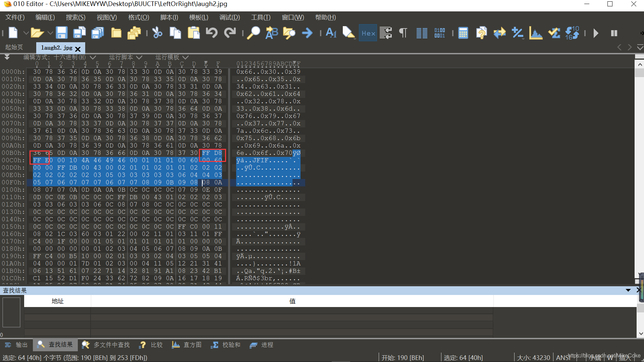Switch to the 输出 output tab

[x=16, y=345]
